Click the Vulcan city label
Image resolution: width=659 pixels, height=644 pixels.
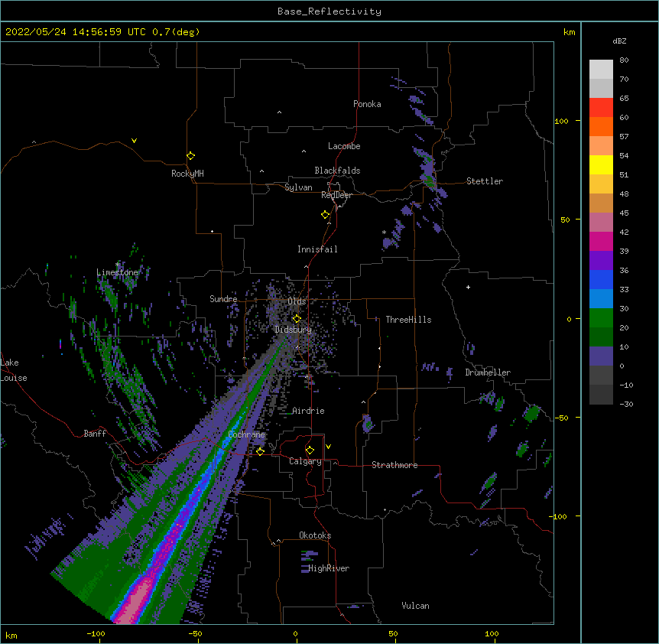(415, 606)
